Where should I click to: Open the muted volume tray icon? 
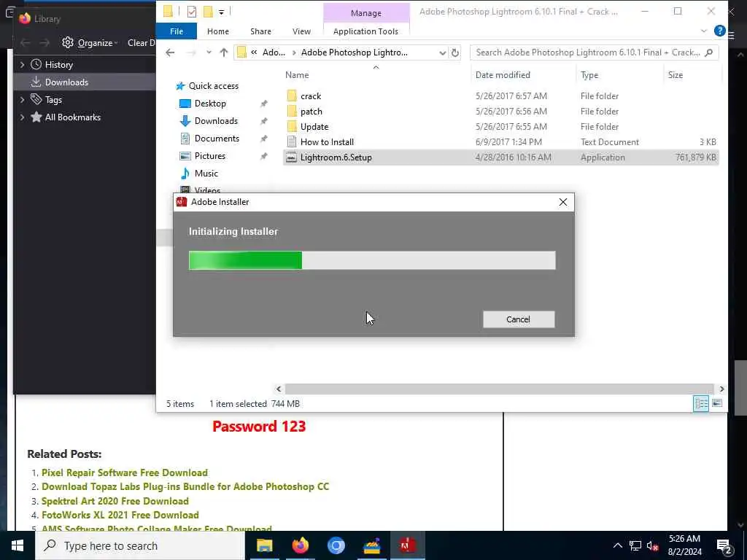click(652, 546)
